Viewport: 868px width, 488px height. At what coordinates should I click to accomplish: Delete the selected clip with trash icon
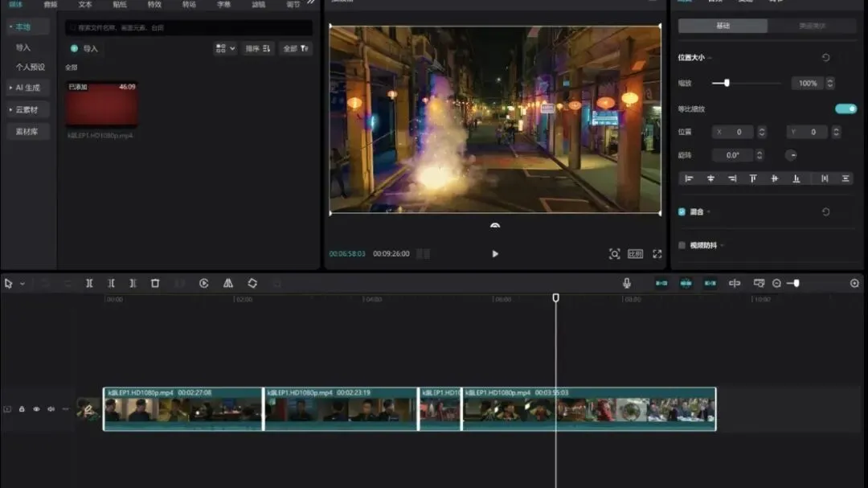coord(155,284)
